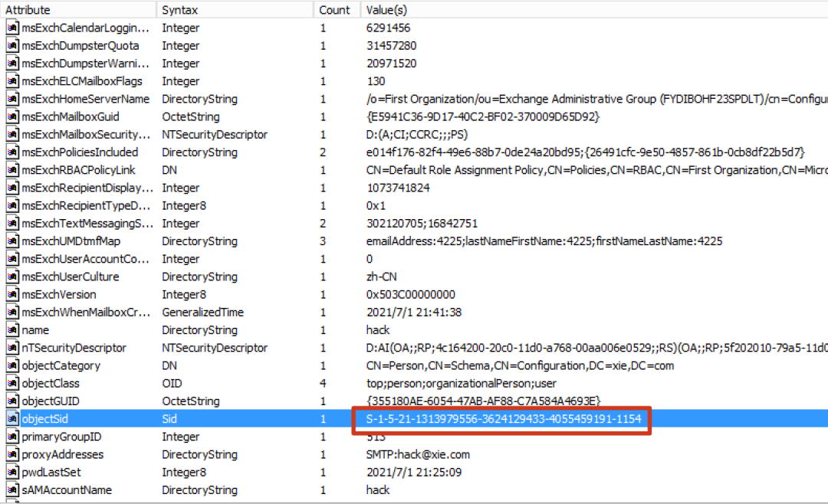
Task: Click the icon beside nTSecurityDescriptor
Action: coord(12,348)
